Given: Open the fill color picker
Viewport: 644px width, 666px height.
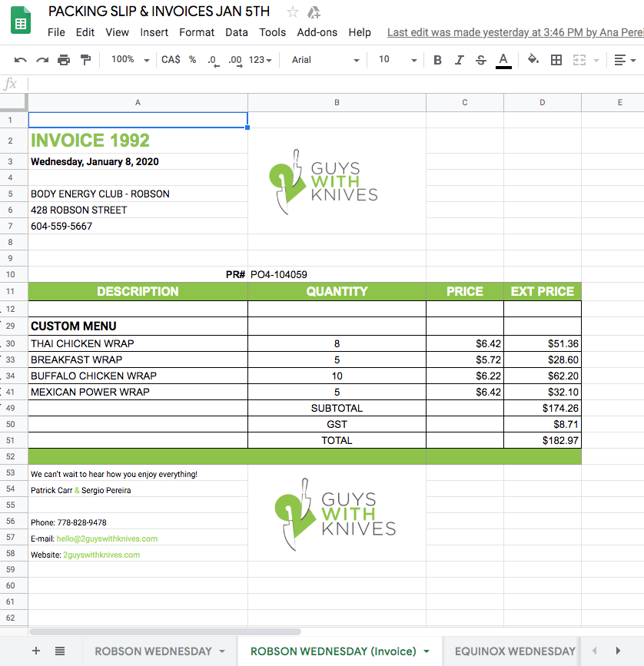Looking at the screenshot, I should pos(533,60).
